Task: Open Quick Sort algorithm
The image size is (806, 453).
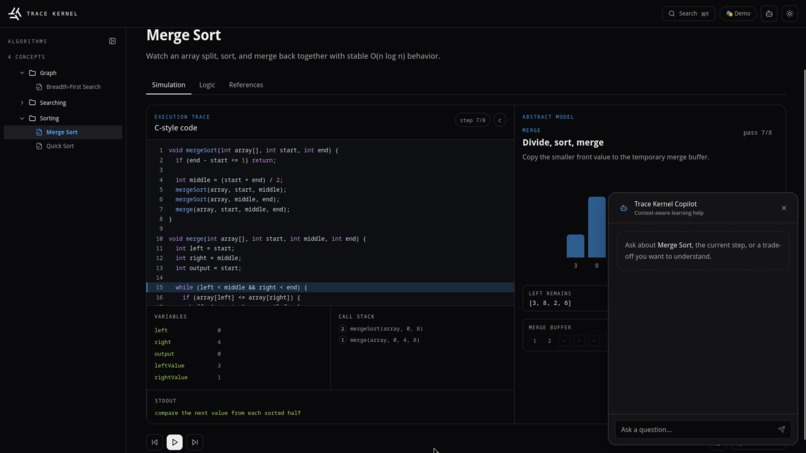Action: pos(60,146)
